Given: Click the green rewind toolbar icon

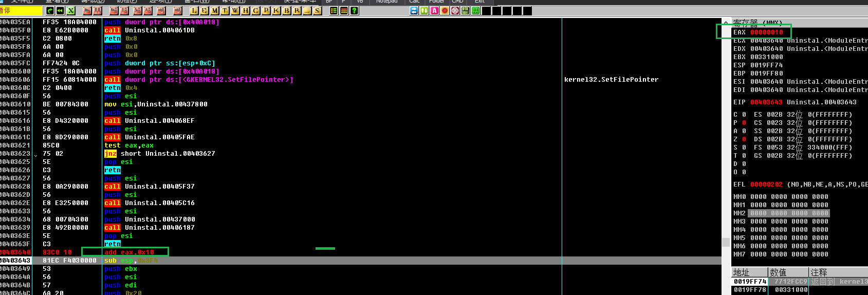Looking at the screenshot, I should point(60,10).
